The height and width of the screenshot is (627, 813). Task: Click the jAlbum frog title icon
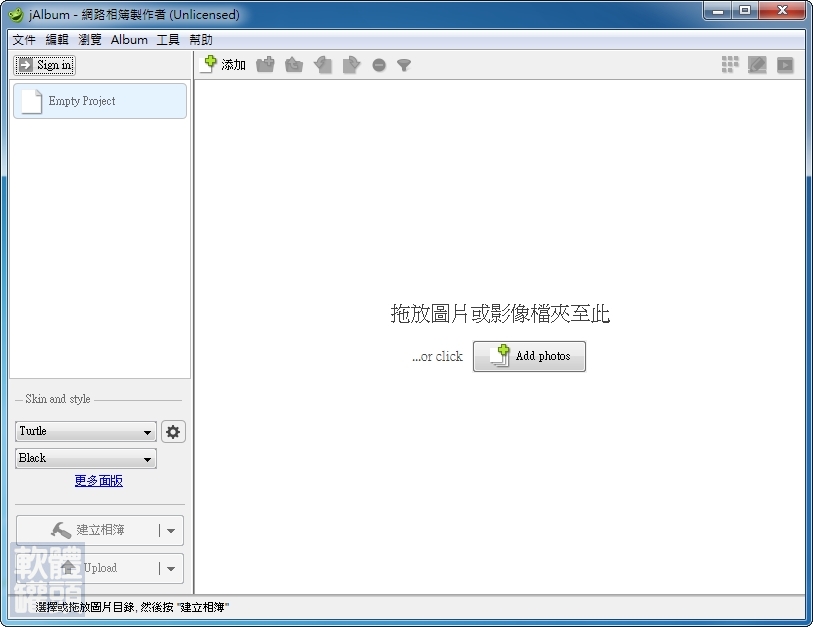point(16,15)
